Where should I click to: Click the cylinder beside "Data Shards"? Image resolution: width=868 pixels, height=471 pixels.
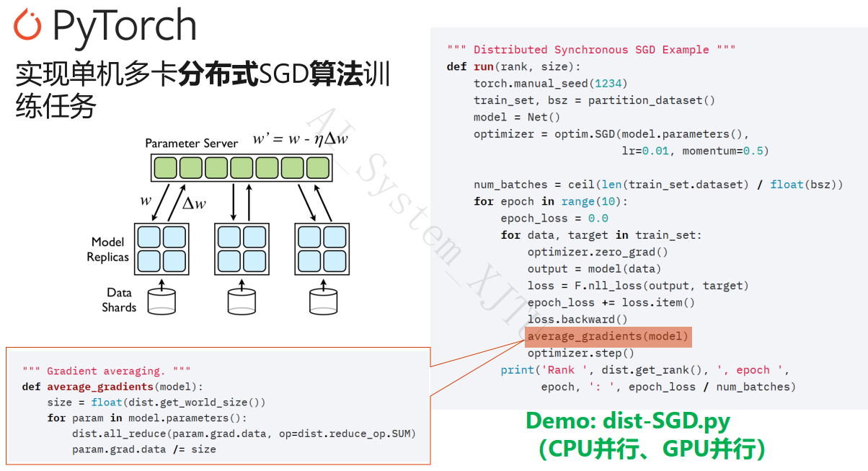[161, 301]
